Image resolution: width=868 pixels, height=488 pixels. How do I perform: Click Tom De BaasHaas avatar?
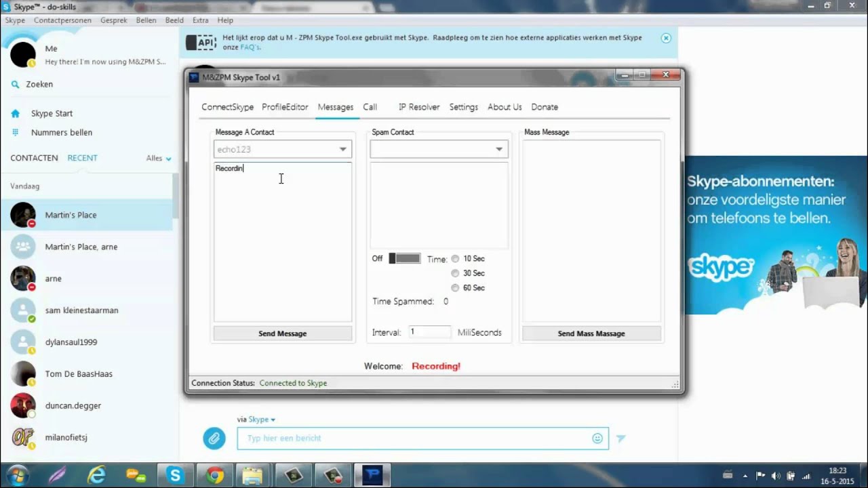tap(23, 374)
